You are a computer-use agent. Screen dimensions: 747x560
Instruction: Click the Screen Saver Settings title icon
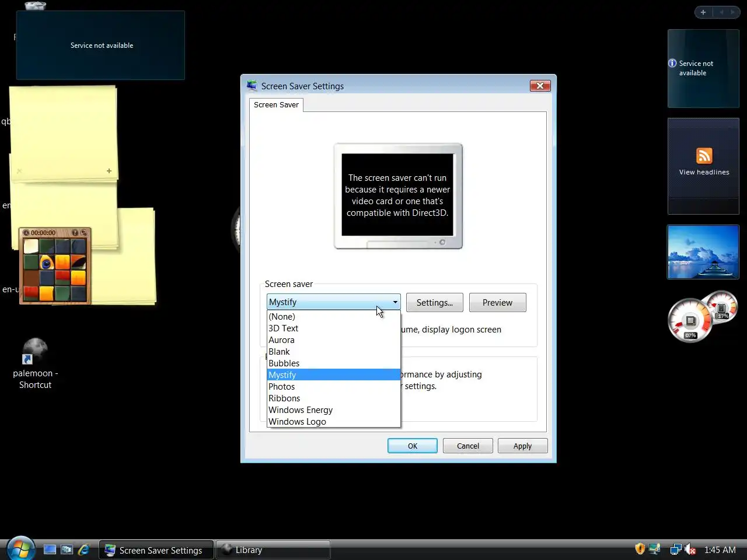(x=252, y=86)
